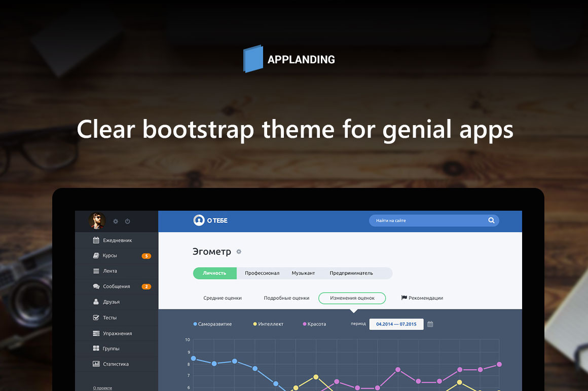The image size is (588, 391).
Task: Click the О ТЕБЕ logo icon
Action: point(199,220)
